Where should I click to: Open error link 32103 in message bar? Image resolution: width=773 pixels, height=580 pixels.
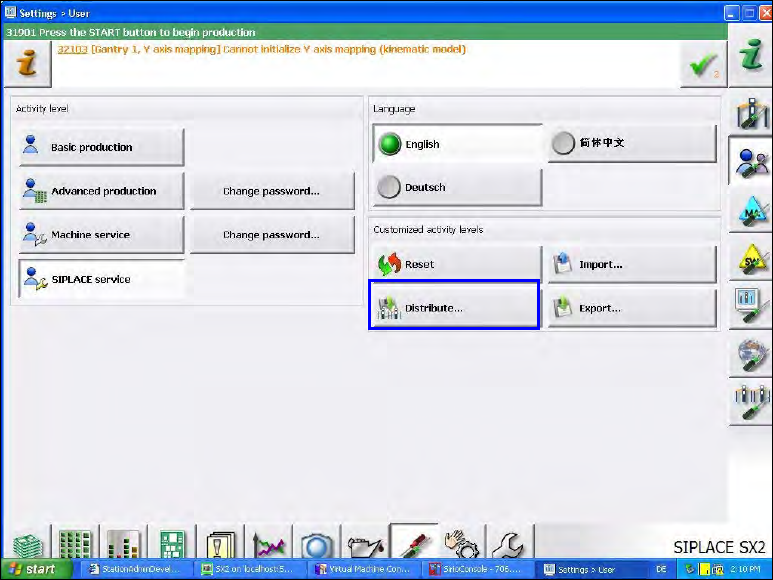(72, 49)
